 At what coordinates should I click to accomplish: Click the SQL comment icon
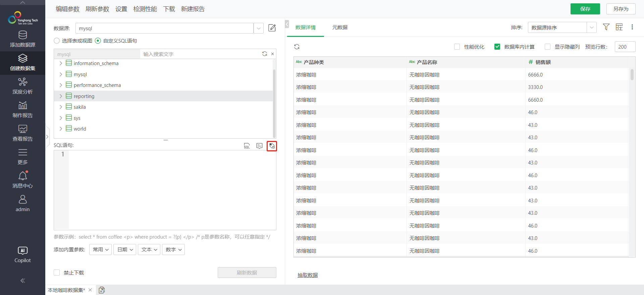point(259,146)
